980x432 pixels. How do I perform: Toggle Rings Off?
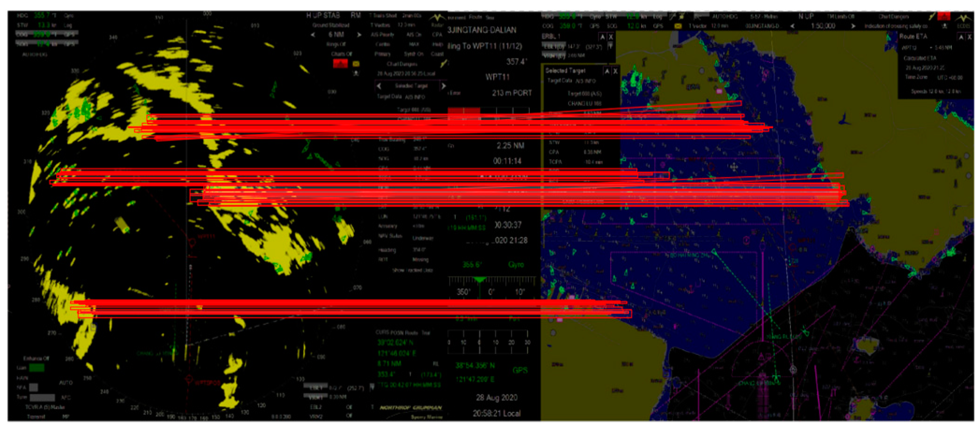tap(336, 44)
